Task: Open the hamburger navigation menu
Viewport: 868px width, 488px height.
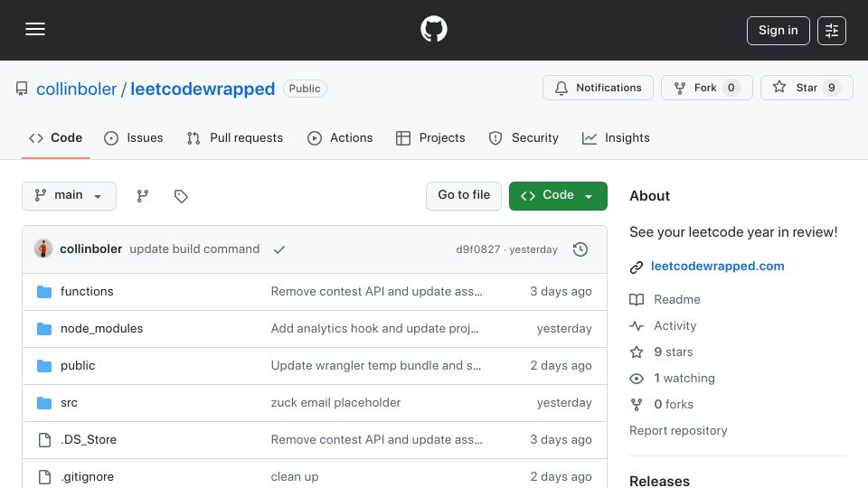Action: coord(35,29)
